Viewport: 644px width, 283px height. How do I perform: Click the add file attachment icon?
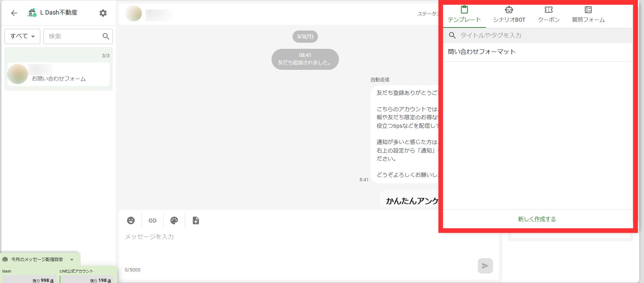[x=196, y=221]
